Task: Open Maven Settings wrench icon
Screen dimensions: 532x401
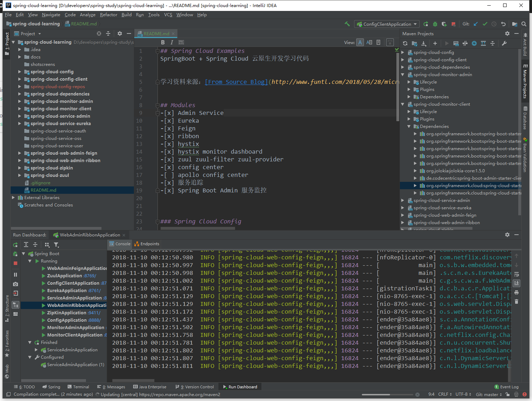Action: [x=504, y=43]
